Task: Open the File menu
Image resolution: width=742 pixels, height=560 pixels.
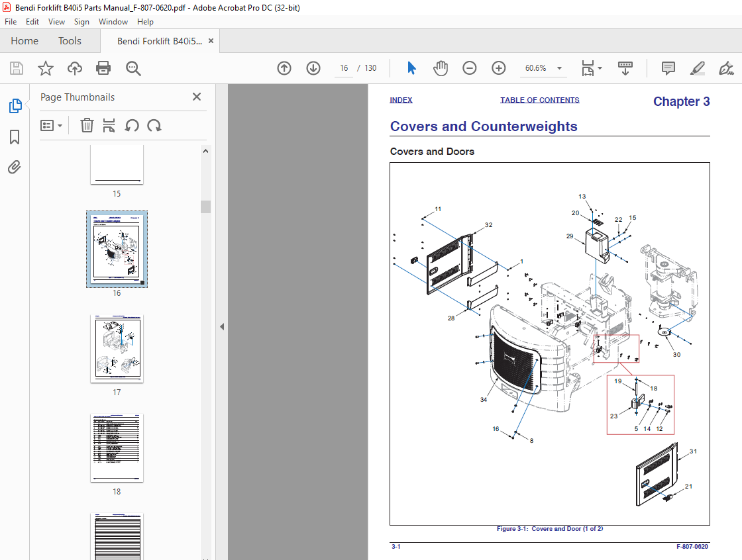Action: [11, 22]
